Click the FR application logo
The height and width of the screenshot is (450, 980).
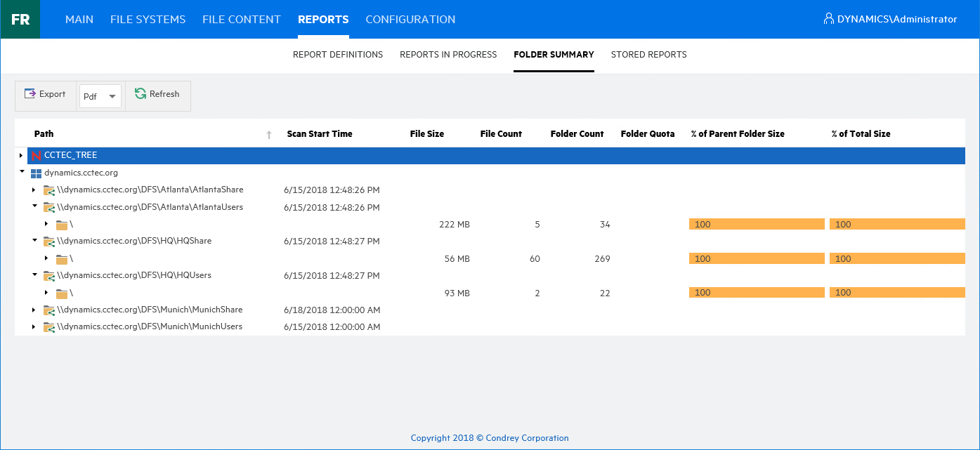pyautogui.click(x=20, y=20)
